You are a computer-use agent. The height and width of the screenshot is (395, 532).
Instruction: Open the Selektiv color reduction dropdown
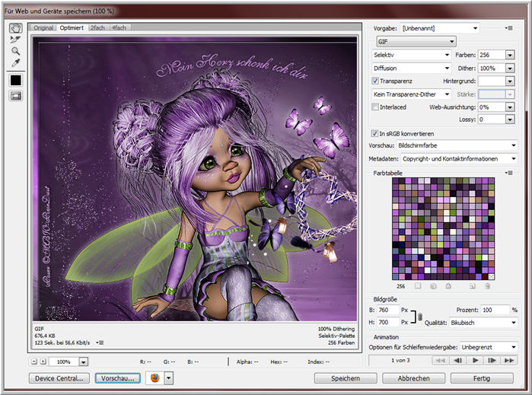(412, 55)
